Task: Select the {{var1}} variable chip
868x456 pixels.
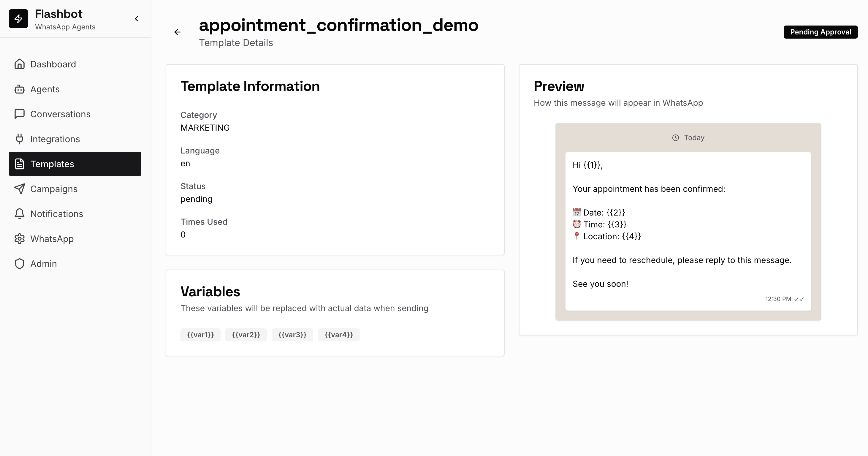Action: coord(200,335)
